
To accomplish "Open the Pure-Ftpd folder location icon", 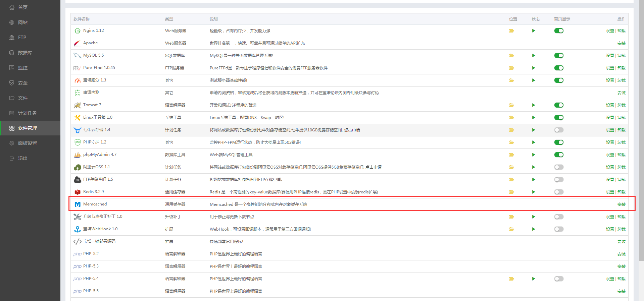I will click(511, 68).
